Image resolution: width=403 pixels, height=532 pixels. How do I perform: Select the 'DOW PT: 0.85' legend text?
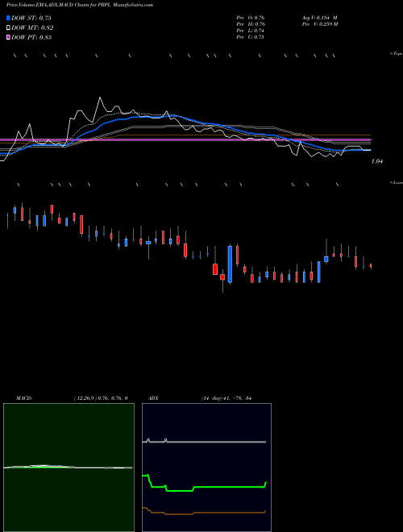click(x=31, y=37)
